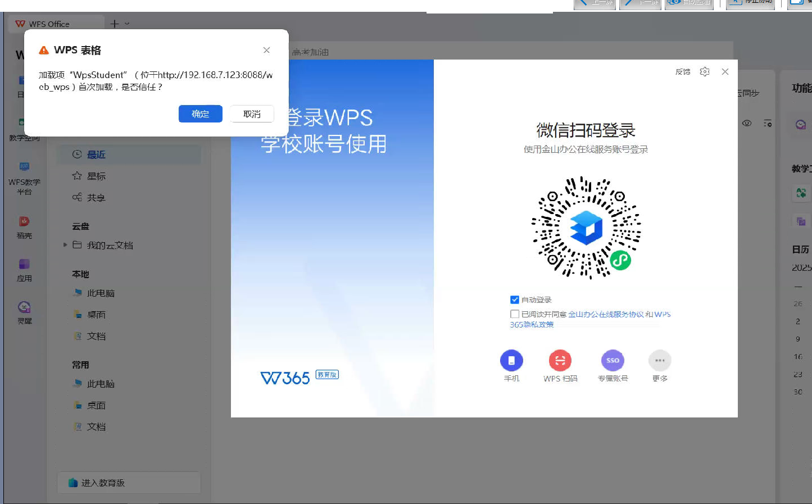812x504 pixels.
Task: Click the 常用 section header
Action: (x=80, y=365)
